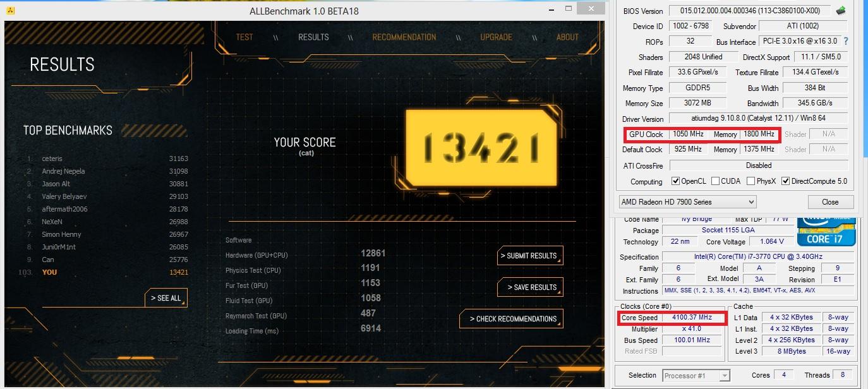
Task: Click the BIOS Version field in GPU-Z
Action: coord(750,11)
